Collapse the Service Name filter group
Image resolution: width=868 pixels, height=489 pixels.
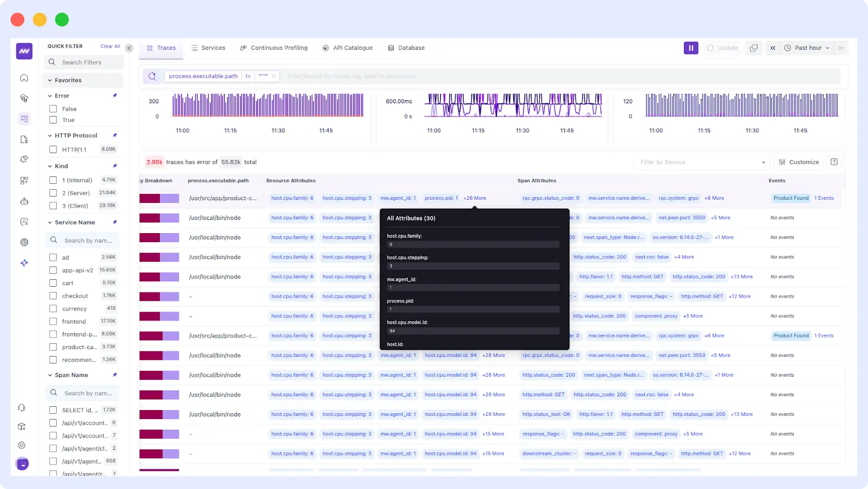(50, 223)
